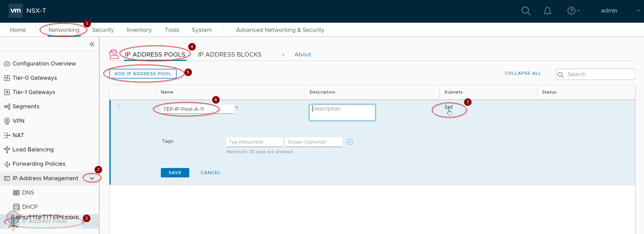Click the Set subnets link
Image resolution: width=644 pixels, height=234 pixels.
(448, 107)
